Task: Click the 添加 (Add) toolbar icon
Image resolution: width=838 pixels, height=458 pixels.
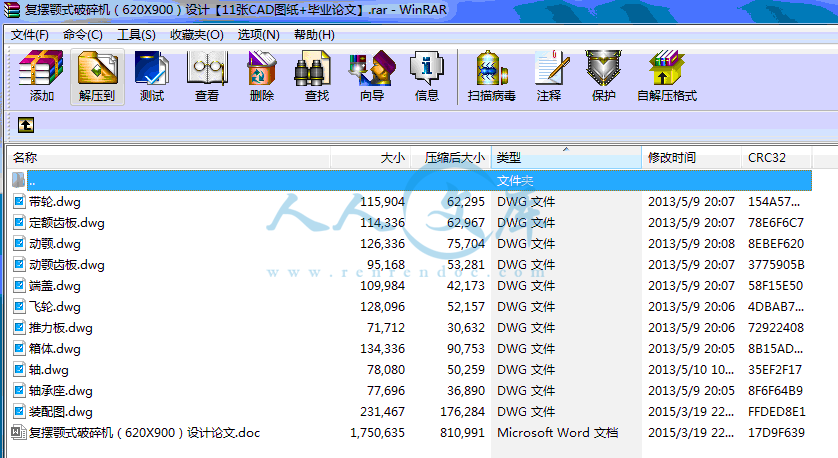Action: tap(41, 68)
